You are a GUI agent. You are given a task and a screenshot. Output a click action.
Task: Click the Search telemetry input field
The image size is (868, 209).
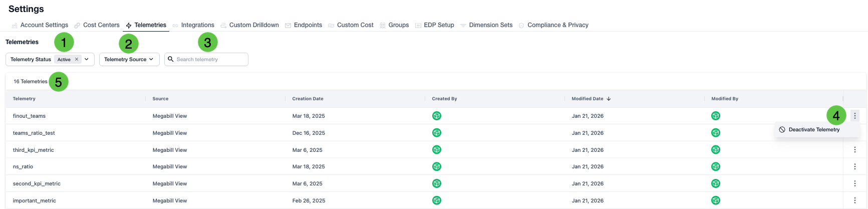pyautogui.click(x=210, y=59)
